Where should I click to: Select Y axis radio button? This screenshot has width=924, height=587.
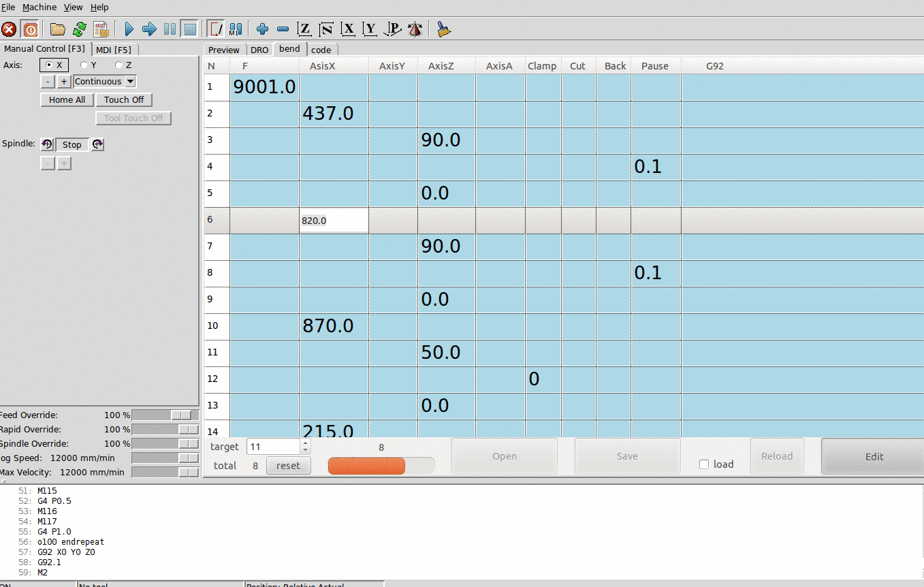click(89, 65)
